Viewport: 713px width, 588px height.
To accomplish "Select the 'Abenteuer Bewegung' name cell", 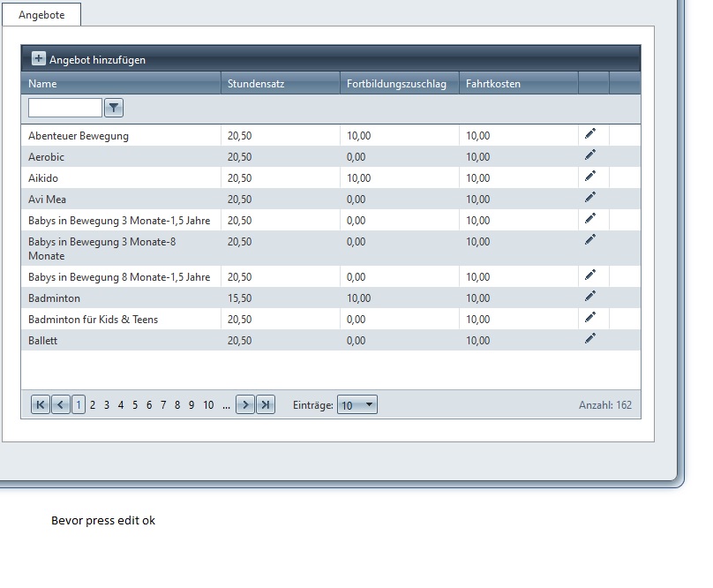I will click(121, 135).
